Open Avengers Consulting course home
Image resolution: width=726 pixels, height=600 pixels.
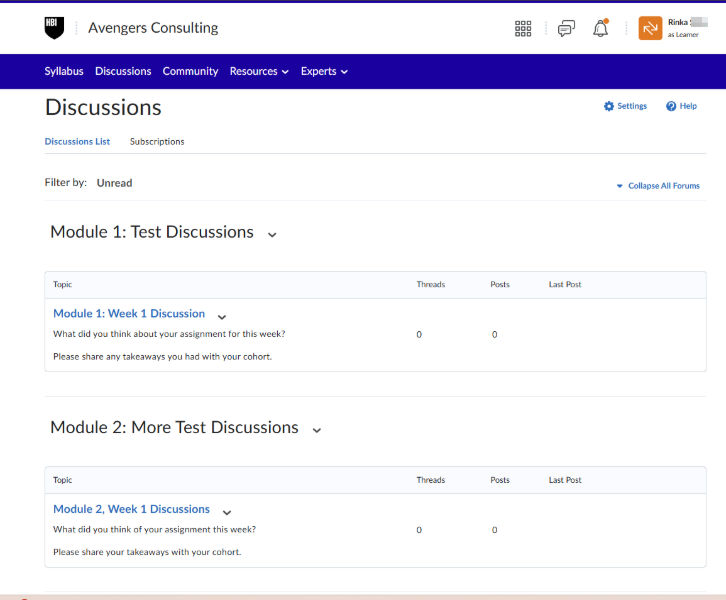tap(153, 28)
